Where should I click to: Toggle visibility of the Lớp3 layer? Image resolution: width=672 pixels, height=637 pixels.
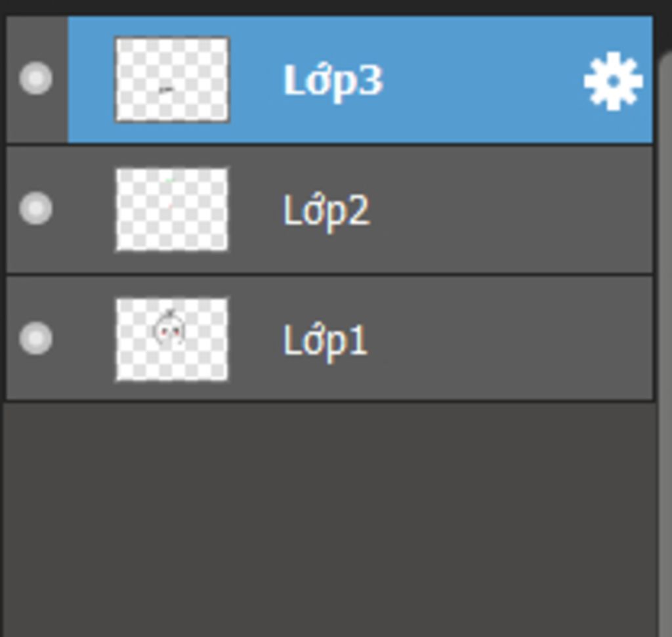tap(36, 78)
